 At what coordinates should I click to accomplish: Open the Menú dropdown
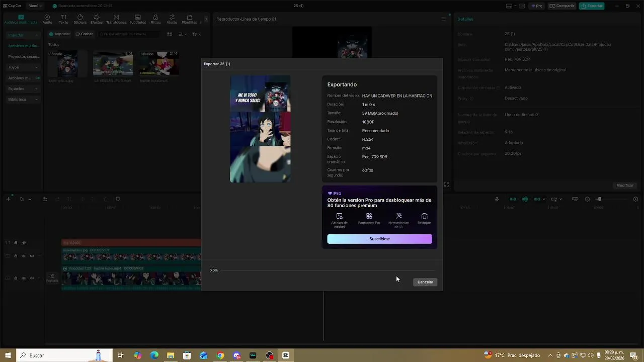[35, 6]
